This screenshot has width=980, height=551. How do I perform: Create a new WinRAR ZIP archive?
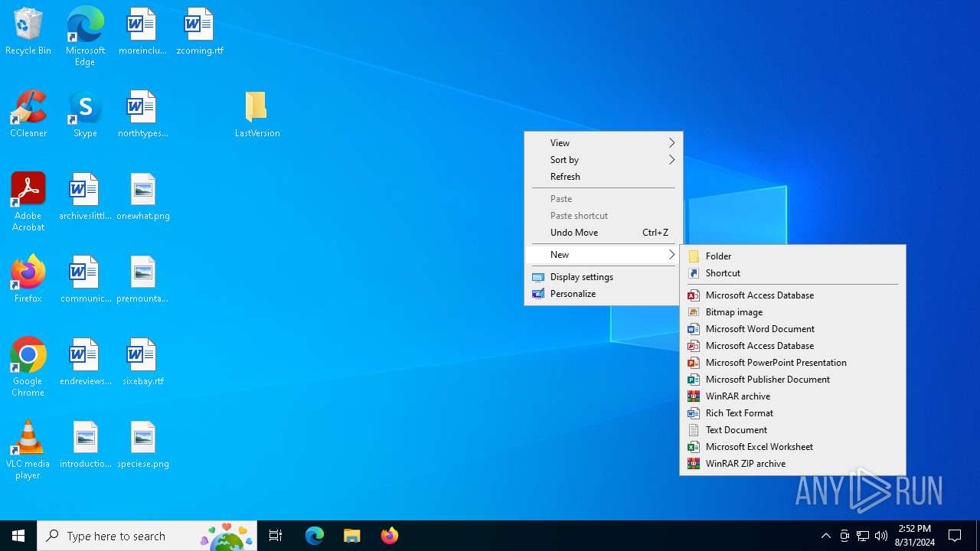(792, 464)
